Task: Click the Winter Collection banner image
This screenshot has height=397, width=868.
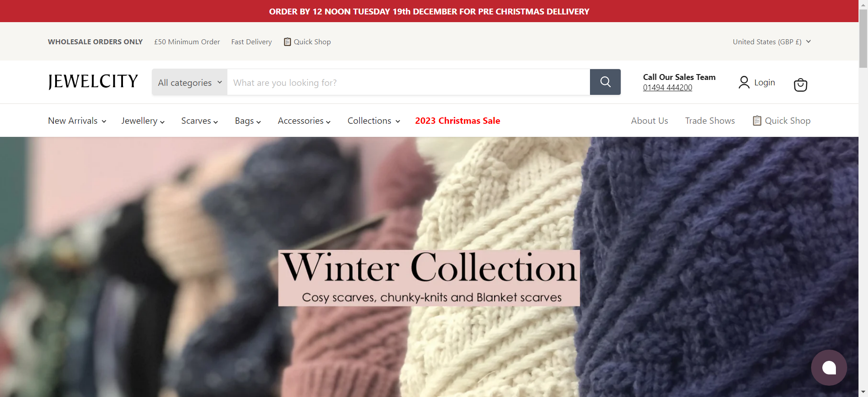Action: [x=429, y=267]
